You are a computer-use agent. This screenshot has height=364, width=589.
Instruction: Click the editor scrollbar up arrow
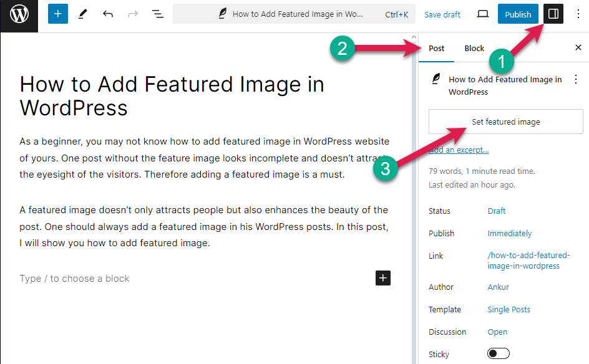[414, 37]
